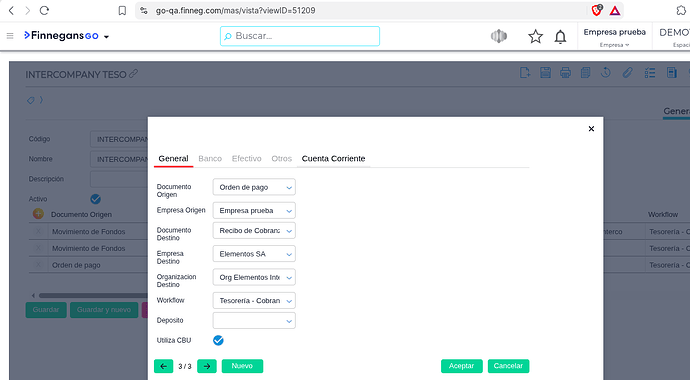Click the Aceptar button
Screen dimensions: 690x380
tap(462, 366)
